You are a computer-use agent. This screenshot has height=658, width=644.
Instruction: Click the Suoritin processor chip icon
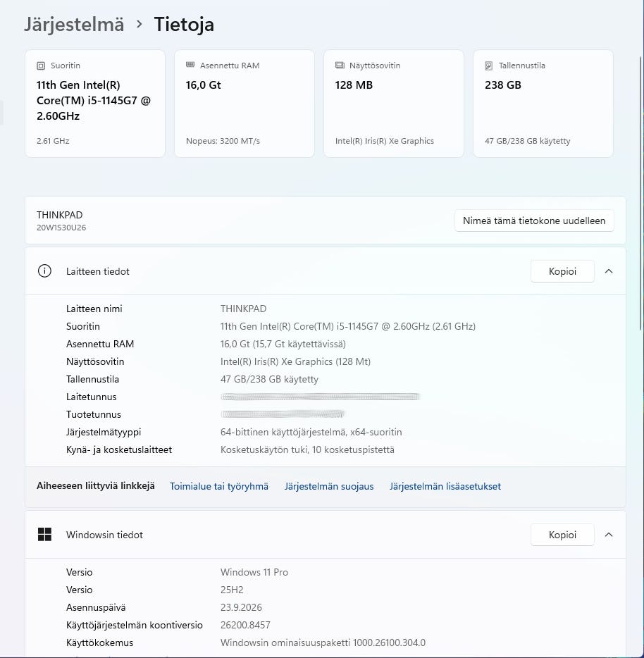click(41, 66)
